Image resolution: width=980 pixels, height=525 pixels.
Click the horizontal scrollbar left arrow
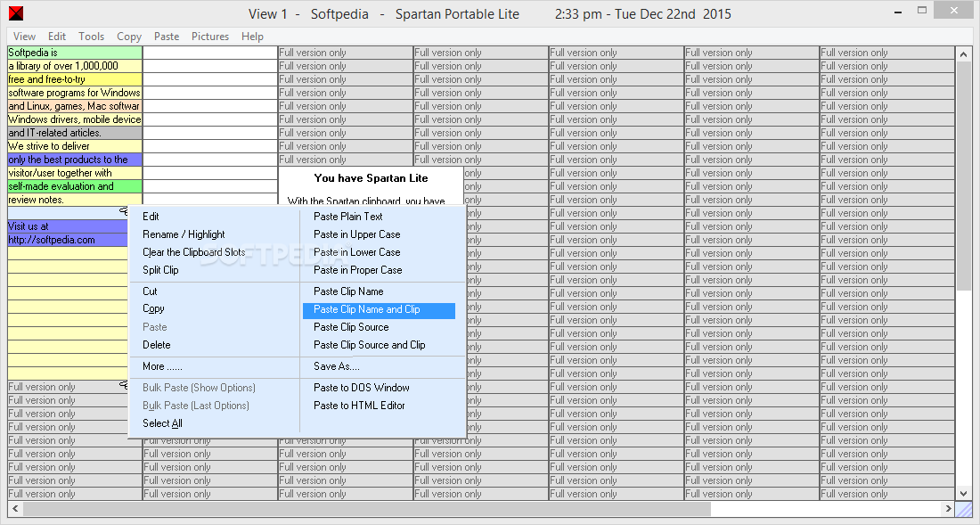tap(15, 509)
